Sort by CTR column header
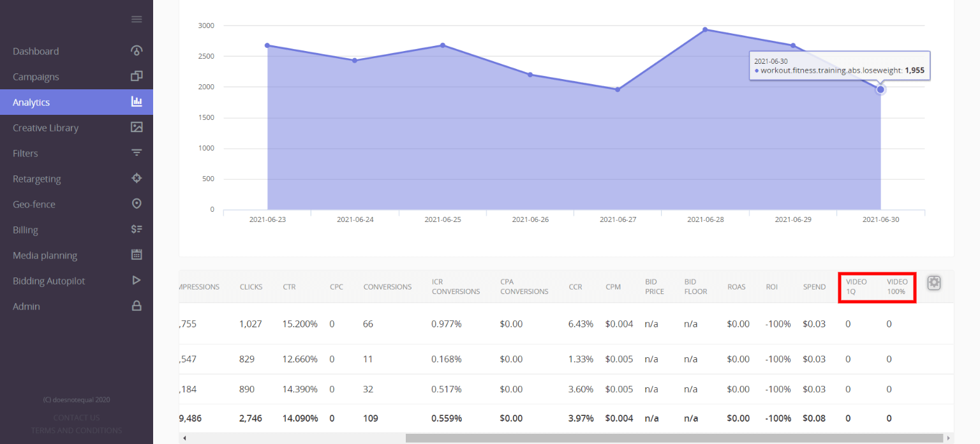Viewport: 980px width, 444px height. point(289,287)
